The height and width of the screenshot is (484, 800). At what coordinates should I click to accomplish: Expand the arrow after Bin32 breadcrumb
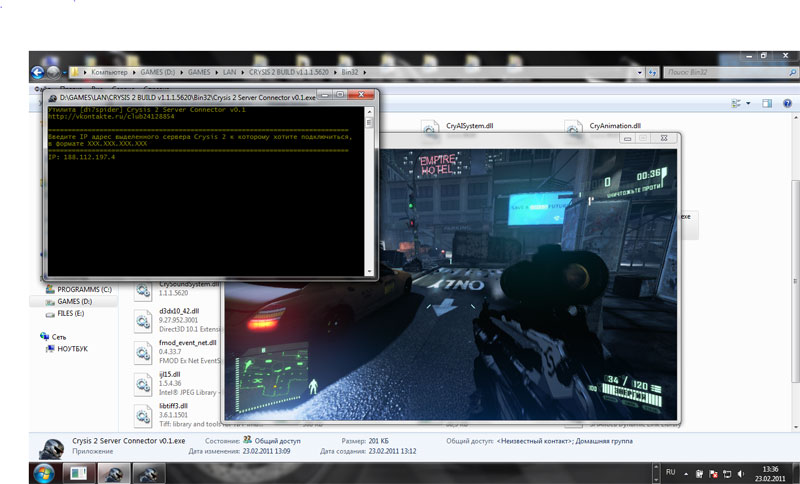[365, 72]
